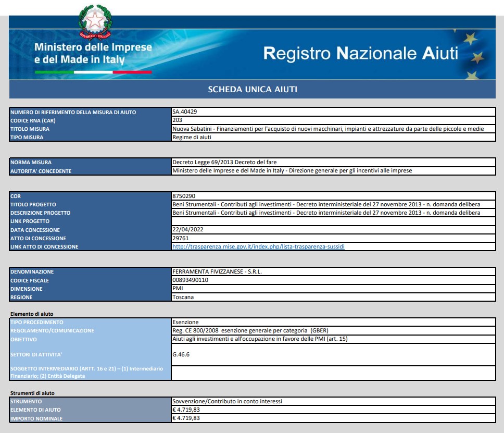Click the "IMPORTO NOMINALE" label
504x433 pixels.
36,418
